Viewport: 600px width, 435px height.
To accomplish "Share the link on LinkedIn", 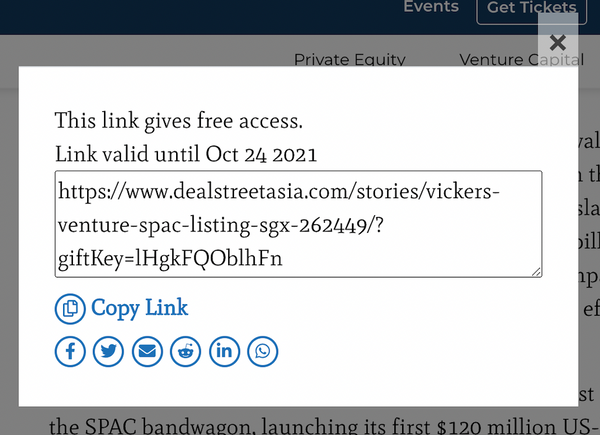I will click(x=224, y=351).
